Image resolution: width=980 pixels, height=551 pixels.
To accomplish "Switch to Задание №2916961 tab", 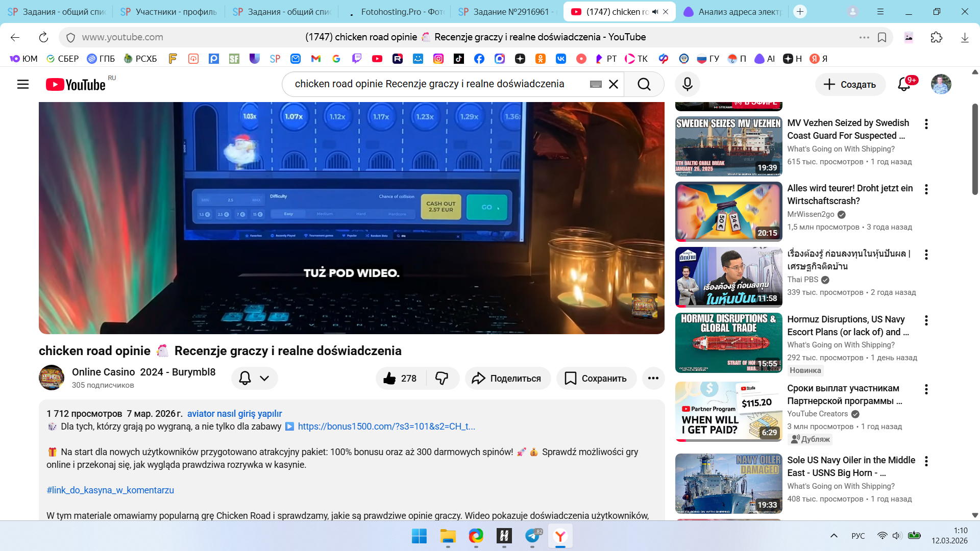I will tap(505, 12).
